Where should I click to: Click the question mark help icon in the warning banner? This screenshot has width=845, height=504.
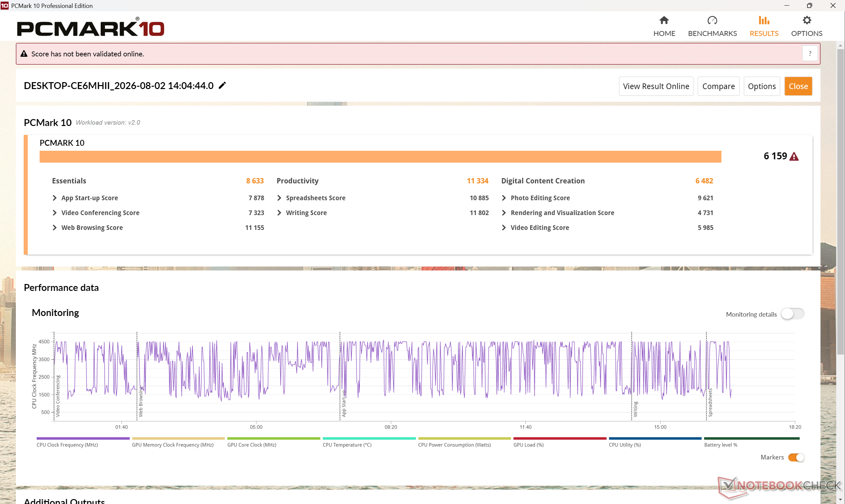[x=810, y=54]
